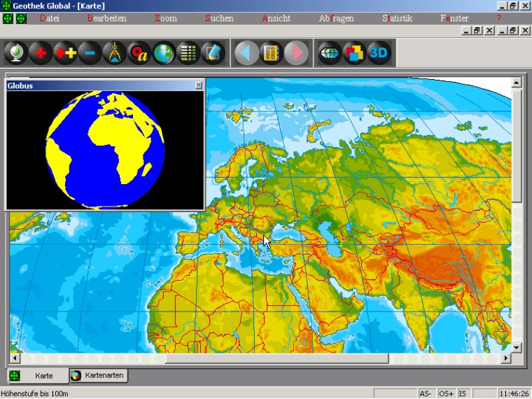532x399 pixels.
Task: Toggle the OS+ status bar indicator
Action: (446, 393)
